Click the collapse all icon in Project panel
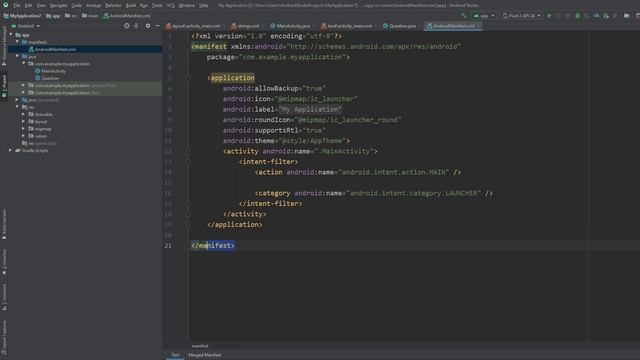The height and width of the screenshot is (360, 640). click(137, 26)
